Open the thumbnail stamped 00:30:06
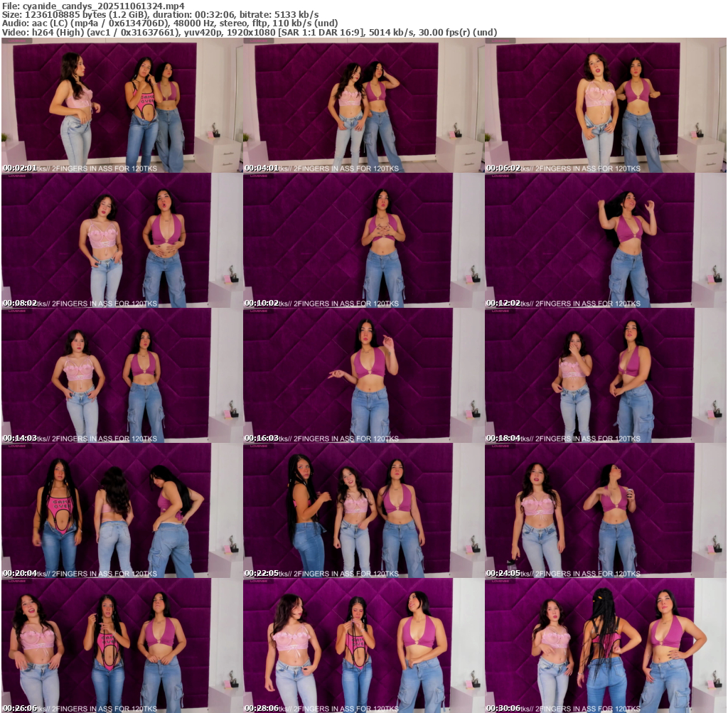Image resolution: width=728 pixels, height=713 pixels. (x=606, y=645)
